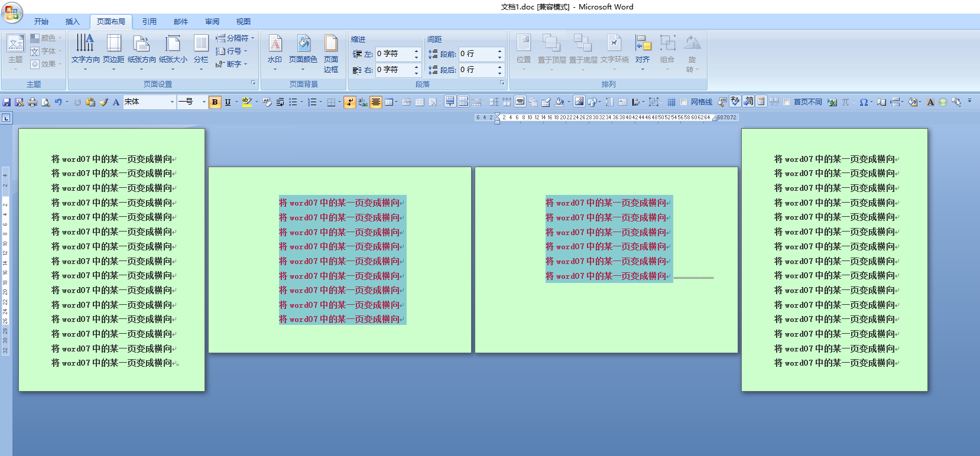Screen dimensions: 980x456
Task: Toggle underline formatting
Action: [228, 102]
